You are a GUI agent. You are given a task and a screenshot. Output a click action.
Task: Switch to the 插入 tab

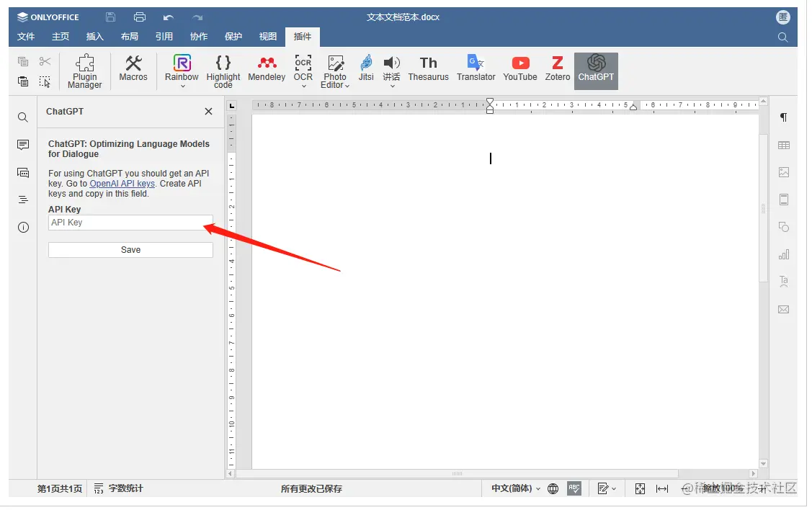pos(95,36)
